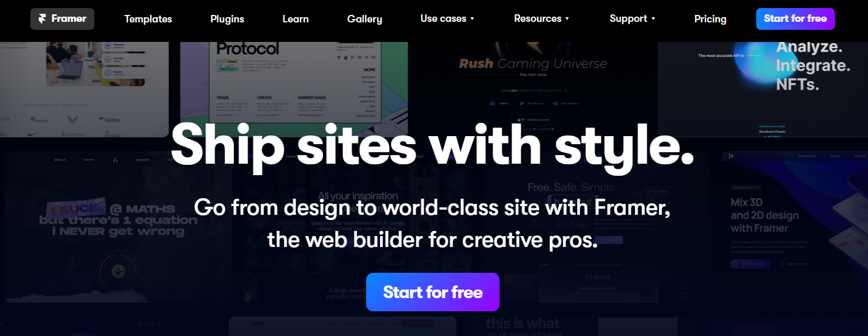Click Start for free in navbar
This screenshot has width=868, height=336.
pos(795,19)
